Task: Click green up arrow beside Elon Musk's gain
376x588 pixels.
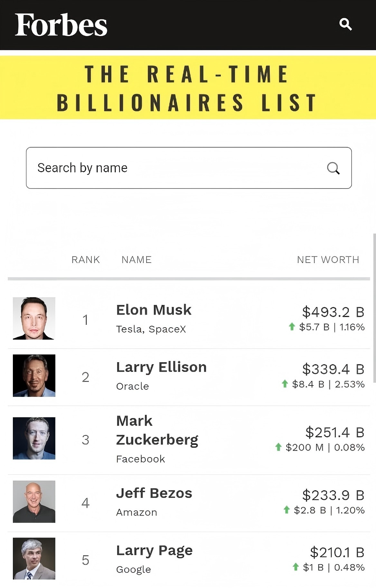Action: [x=292, y=327]
